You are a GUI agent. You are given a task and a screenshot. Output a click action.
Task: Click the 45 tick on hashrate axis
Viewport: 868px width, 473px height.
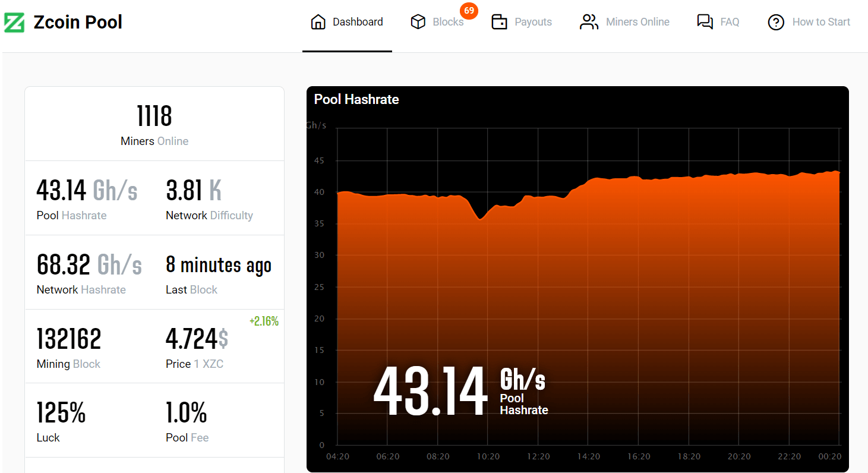pos(320,160)
